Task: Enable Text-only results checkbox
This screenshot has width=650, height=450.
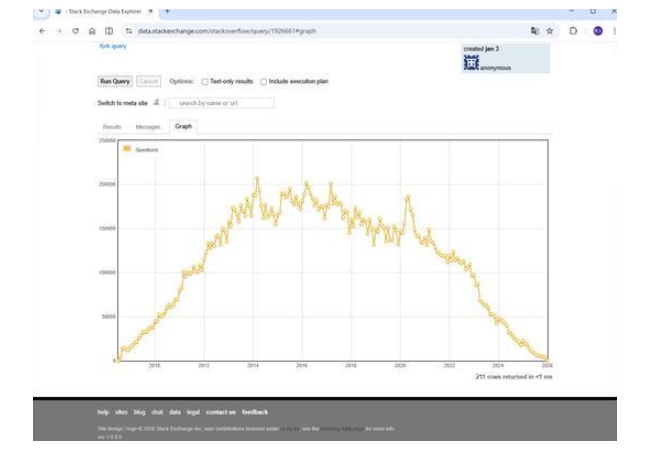Action: (205, 82)
